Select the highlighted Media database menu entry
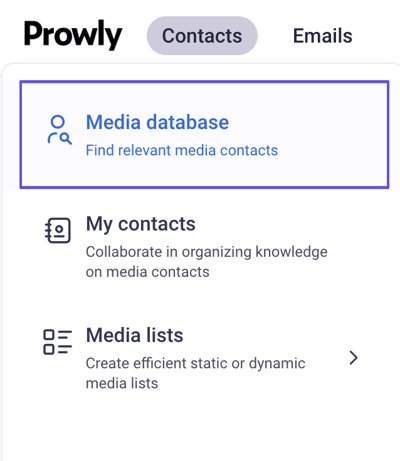Image resolution: width=400 pixels, height=461 pixels. (x=204, y=134)
